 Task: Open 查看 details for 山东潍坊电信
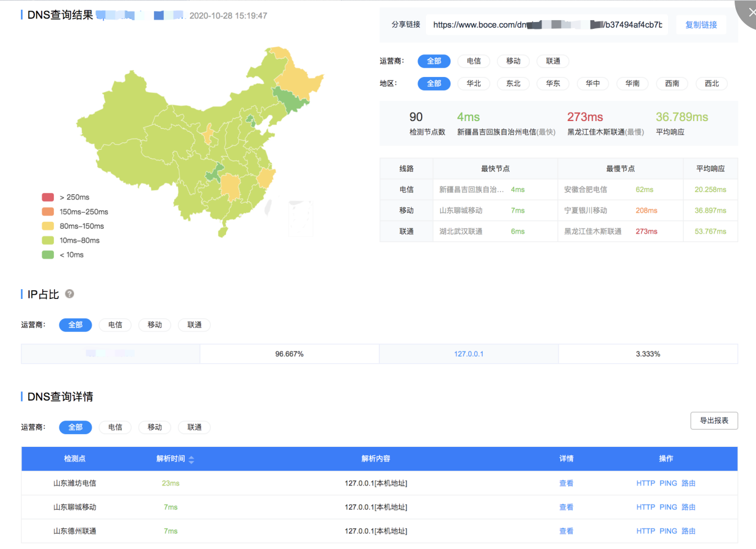[566, 484]
